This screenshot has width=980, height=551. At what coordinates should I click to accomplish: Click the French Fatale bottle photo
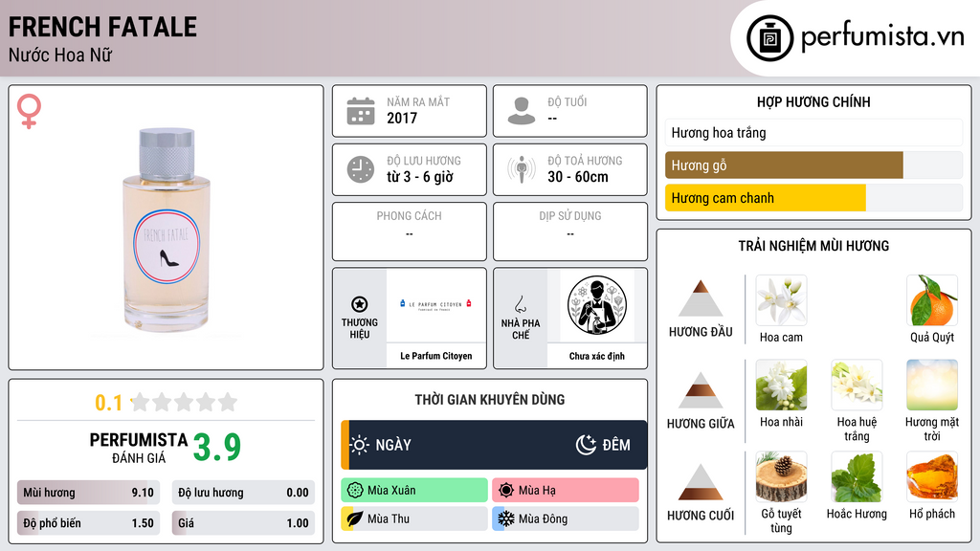pos(167,230)
